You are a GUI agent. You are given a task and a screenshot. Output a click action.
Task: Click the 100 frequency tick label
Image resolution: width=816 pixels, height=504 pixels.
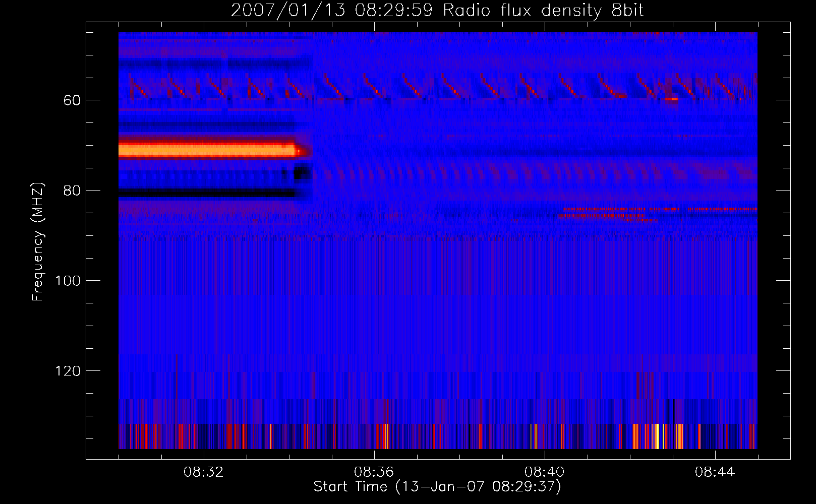point(68,281)
